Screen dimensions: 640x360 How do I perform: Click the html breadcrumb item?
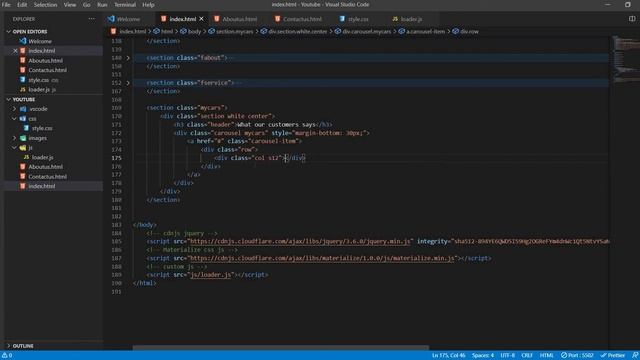[x=167, y=31]
